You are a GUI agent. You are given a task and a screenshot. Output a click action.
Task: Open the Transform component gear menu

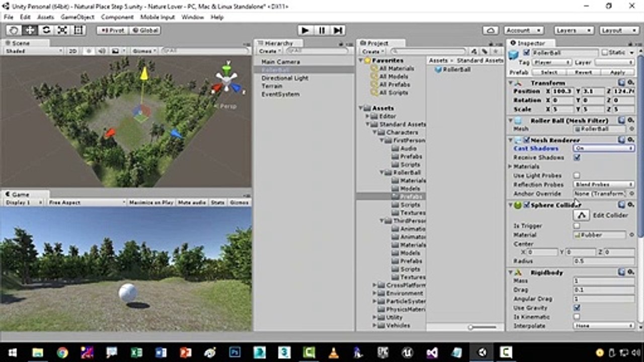point(630,82)
